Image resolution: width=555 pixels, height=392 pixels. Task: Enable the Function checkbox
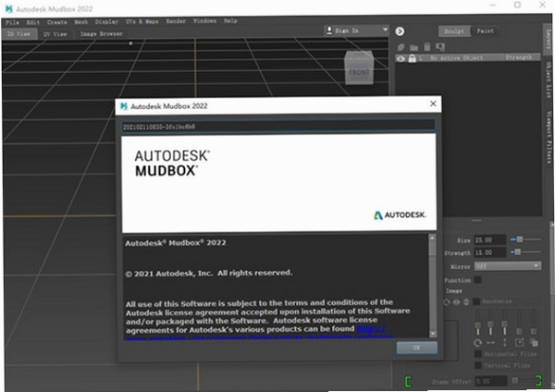pos(478,280)
